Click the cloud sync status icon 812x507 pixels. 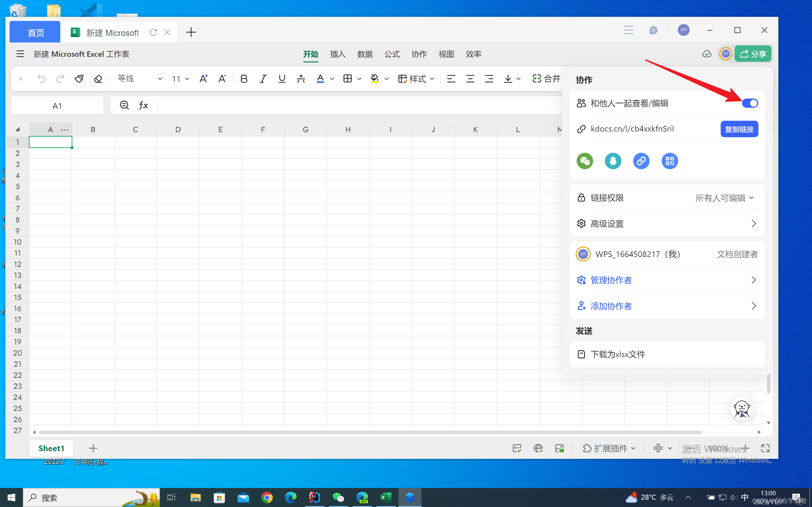coord(707,54)
